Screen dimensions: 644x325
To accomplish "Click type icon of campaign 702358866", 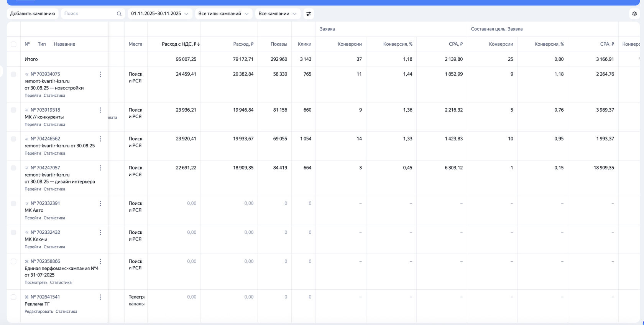I will click(27, 261).
